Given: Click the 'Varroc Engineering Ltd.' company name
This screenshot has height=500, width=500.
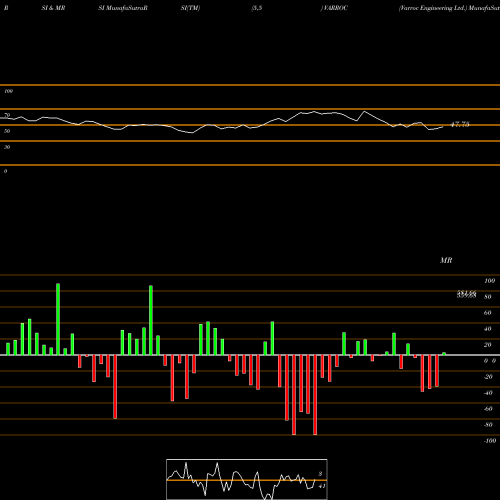Looking at the screenshot, I should pyautogui.click(x=433, y=8).
